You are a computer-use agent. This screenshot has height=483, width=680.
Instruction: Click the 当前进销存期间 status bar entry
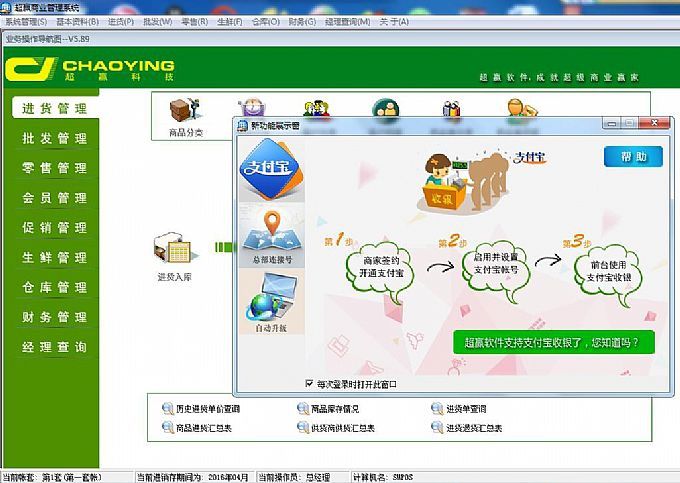(x=193, y=477)
